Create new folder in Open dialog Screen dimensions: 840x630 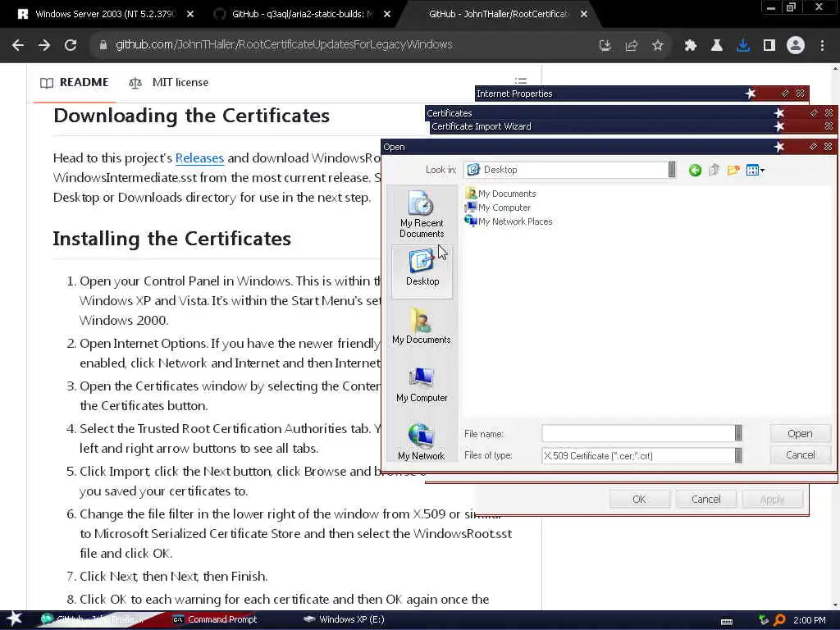coord(733,171)
